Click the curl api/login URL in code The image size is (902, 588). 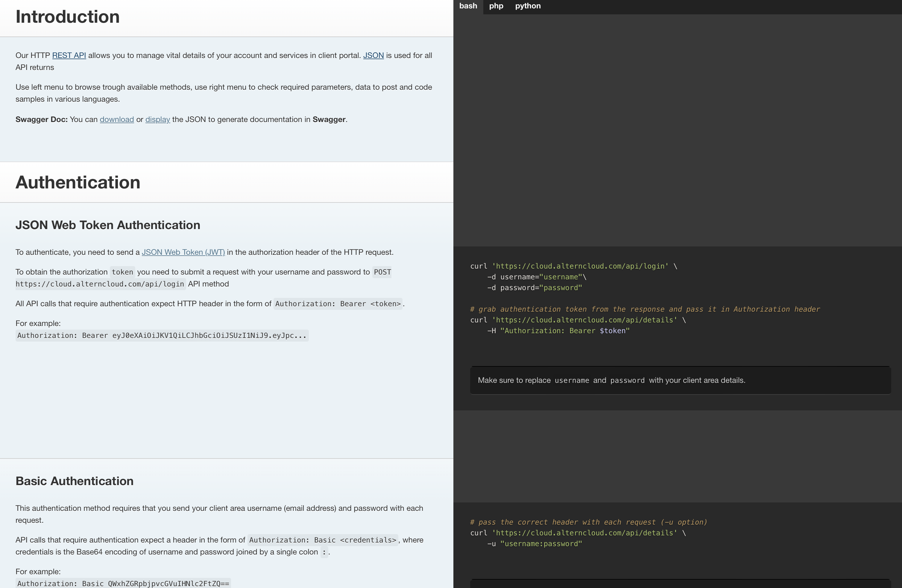click(x=580, y=266)
